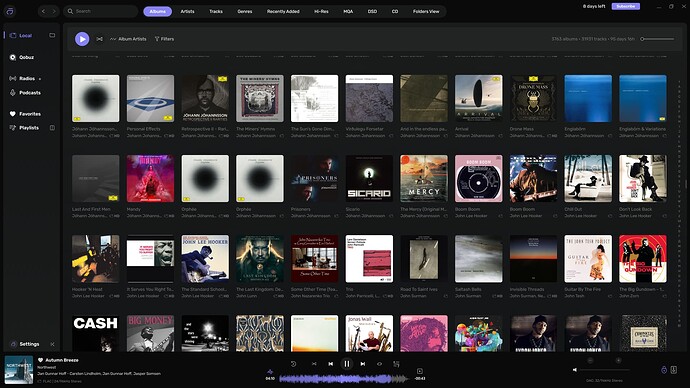Click the replay history icon
The height and width of the screenshot is (388, 690).
[x=293, y=364]
